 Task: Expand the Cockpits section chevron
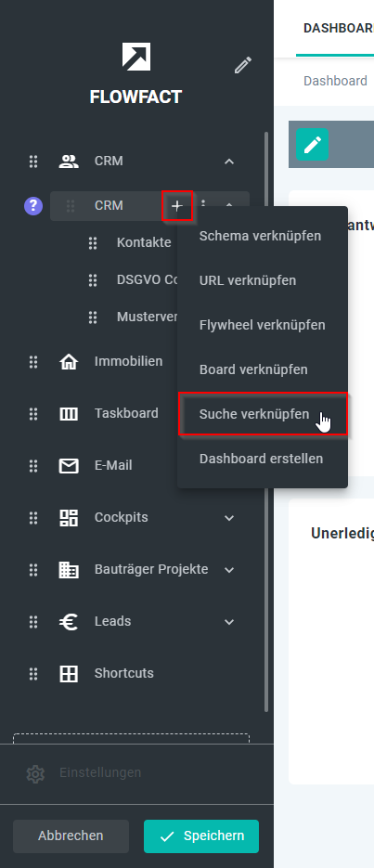(229, 518)
